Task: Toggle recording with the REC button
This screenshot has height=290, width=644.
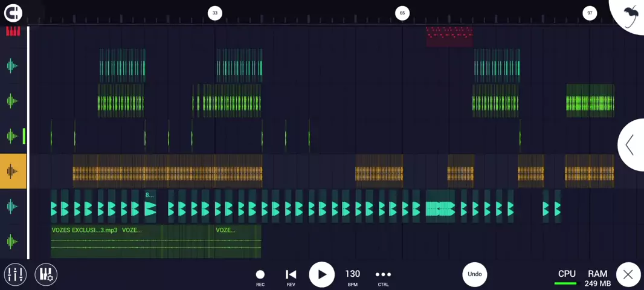Action: pyautogui.click(x=260, y=276)
